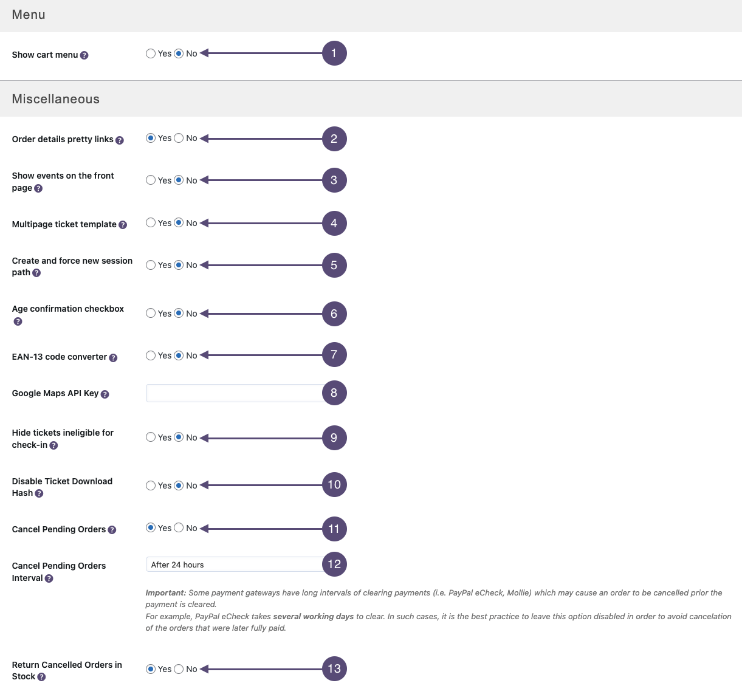Click the EAN-13 code converter help icon
Viewport: 742px width, 700px height.
[113, 358]
